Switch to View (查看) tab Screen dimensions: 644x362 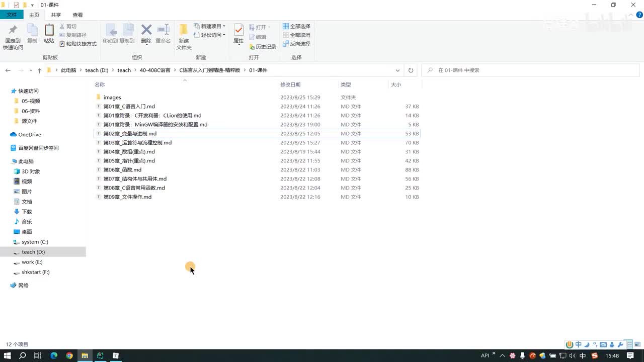point(77,15)
